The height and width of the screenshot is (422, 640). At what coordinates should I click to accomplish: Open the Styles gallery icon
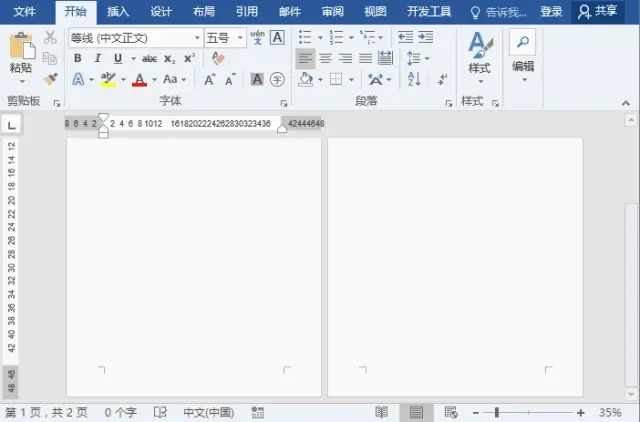[480, 45]
